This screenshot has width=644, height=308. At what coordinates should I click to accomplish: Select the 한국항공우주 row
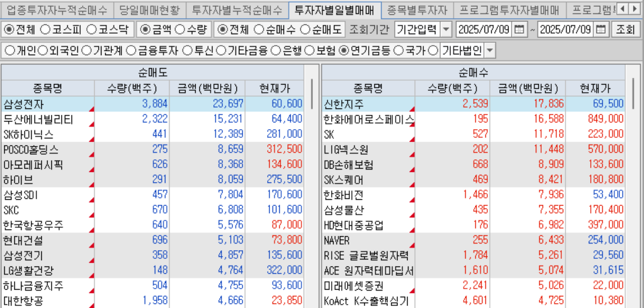tap(152, 225)
